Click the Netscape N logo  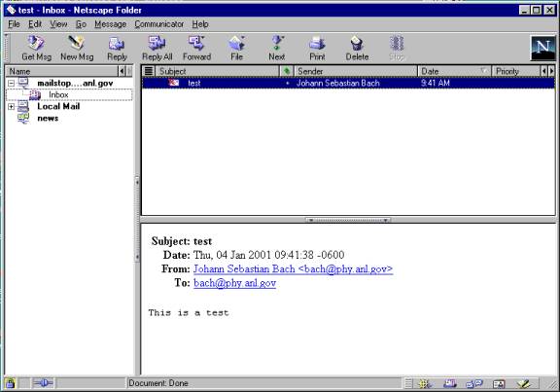[542, 49]
